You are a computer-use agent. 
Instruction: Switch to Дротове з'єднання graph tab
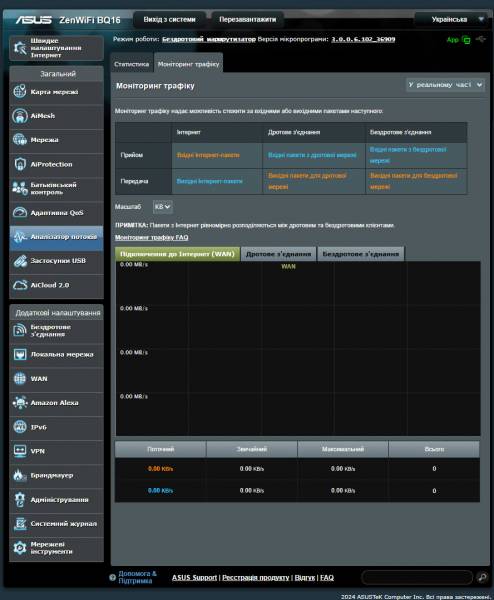tap(279, 254)
